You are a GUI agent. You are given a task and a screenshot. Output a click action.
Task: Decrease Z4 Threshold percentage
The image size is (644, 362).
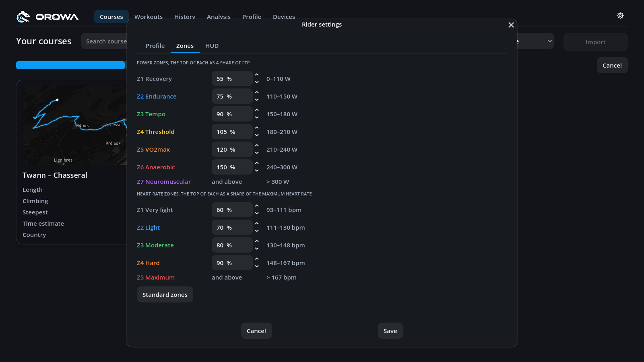(257, 136)
